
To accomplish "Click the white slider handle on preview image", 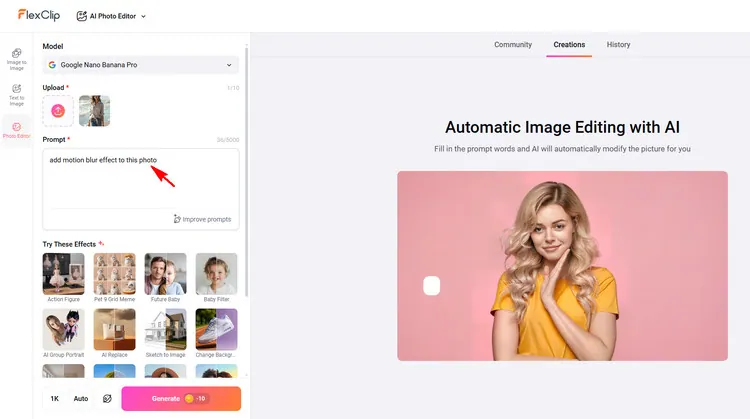I will tap(431, 286).
